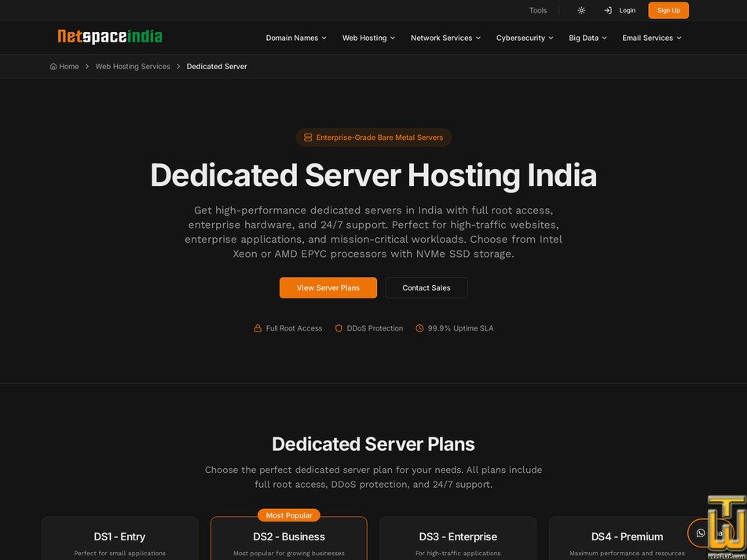Expand the Big Data chevron
Screen dimensions: 747x560
pos(604,38)
